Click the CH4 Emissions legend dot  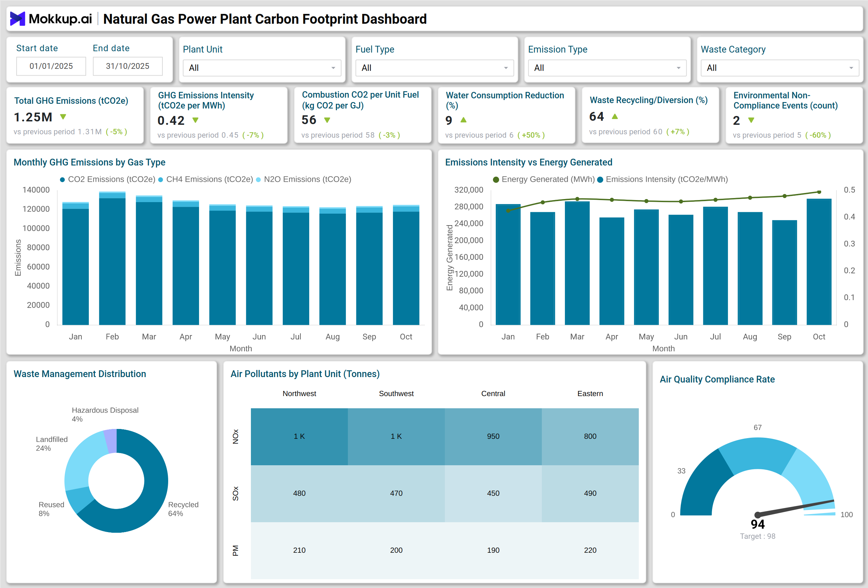click(x=161, y=180)
